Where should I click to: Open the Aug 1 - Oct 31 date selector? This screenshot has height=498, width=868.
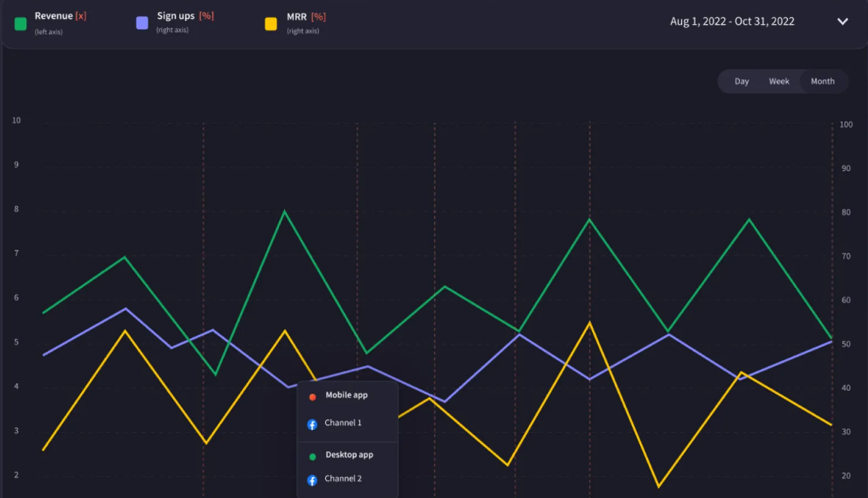(x=732, y=21)
